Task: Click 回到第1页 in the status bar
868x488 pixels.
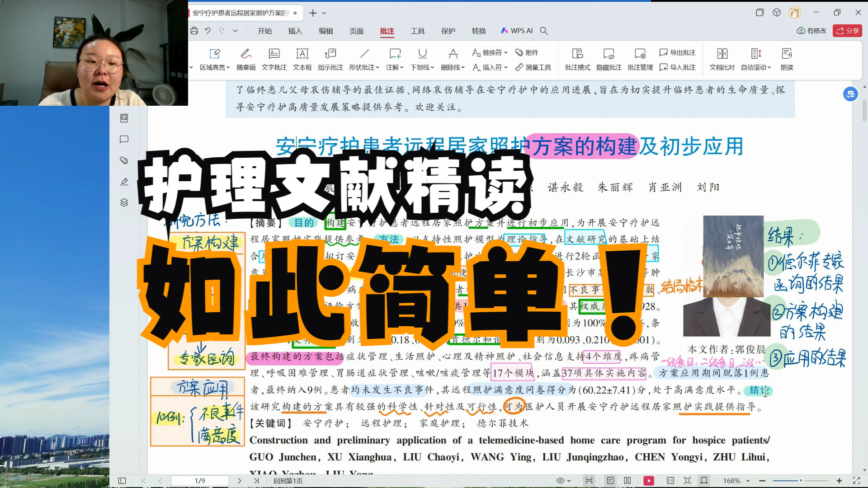Action: point(288,481)
